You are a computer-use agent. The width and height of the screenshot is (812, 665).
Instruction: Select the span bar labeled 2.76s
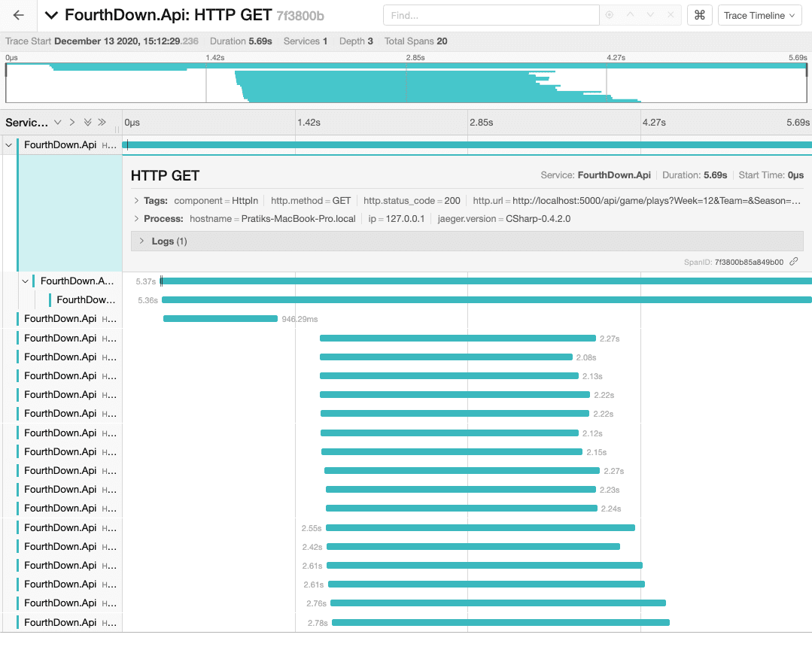pos(497,603)
